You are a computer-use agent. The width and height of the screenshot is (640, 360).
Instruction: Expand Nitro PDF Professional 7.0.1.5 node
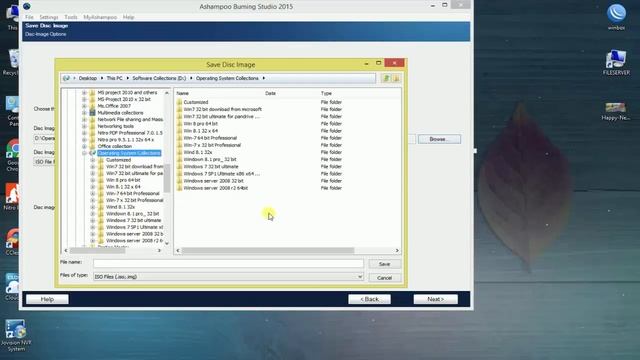click(x=84, y=133)
